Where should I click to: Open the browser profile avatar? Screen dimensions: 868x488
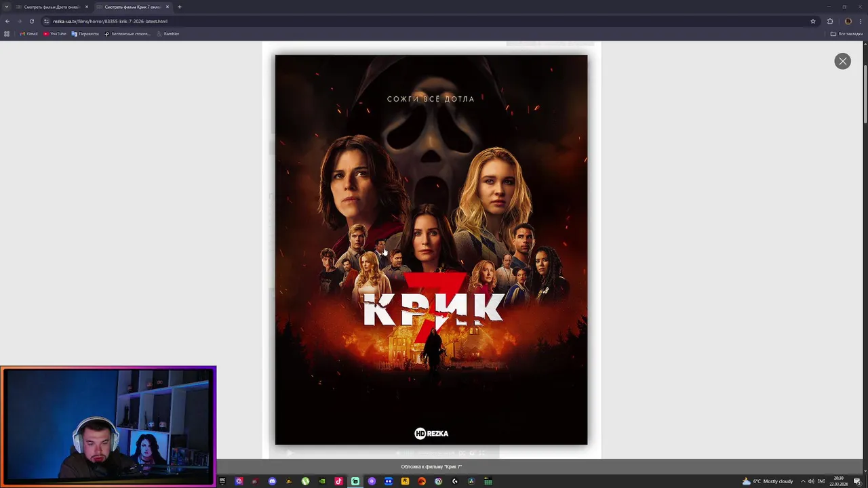(848, 21)
